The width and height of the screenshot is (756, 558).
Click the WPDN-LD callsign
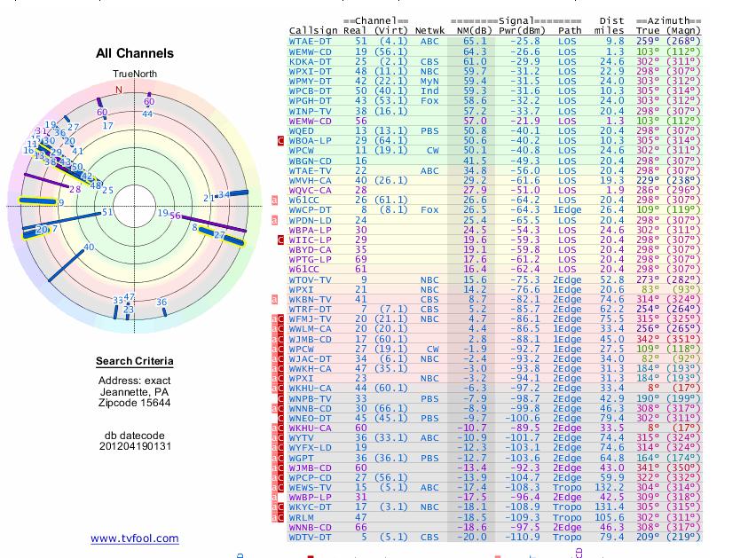point(310,220)
